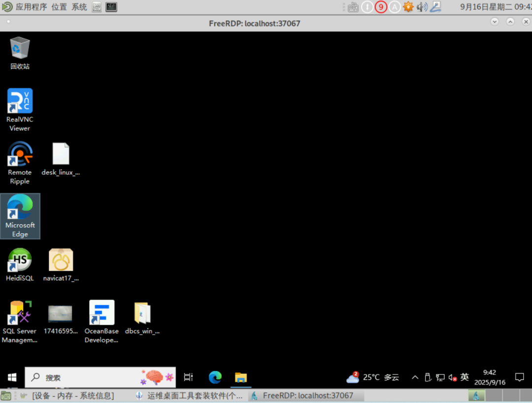Select the OceanBase Developer shortcut

coord(101,322)
